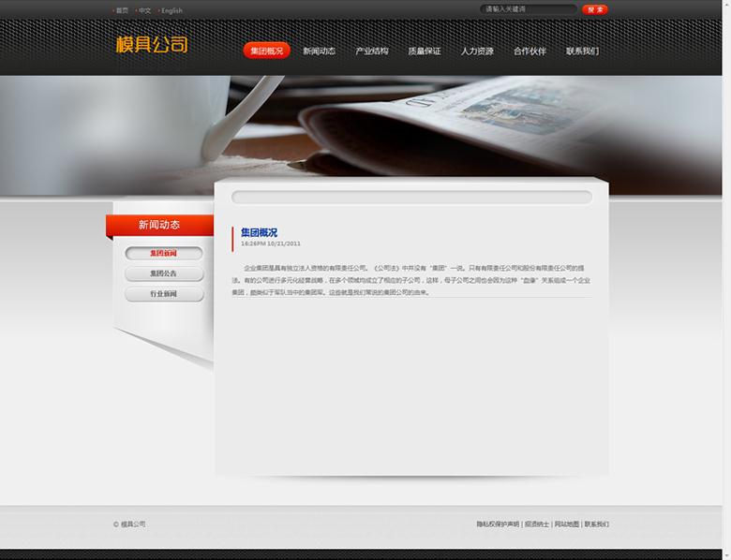This screenshot has height=560, width=731.
Task: Click the keyword search input field
Action: [527, 9]
